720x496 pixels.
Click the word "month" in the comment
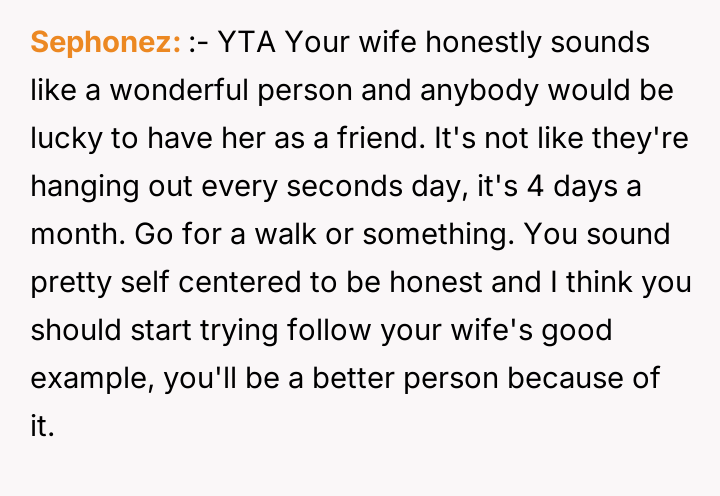tap(69, 235)
